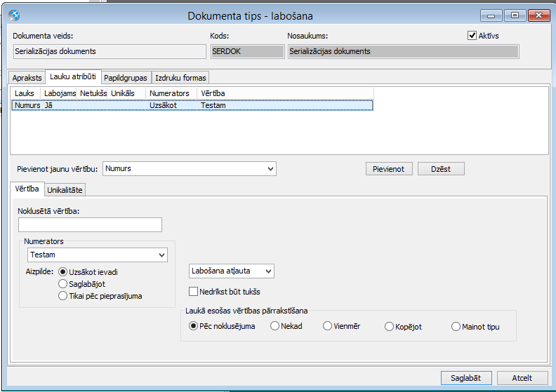
Task: Open the Labošana atļauta dropdown
Action: (x=232, y=271)
